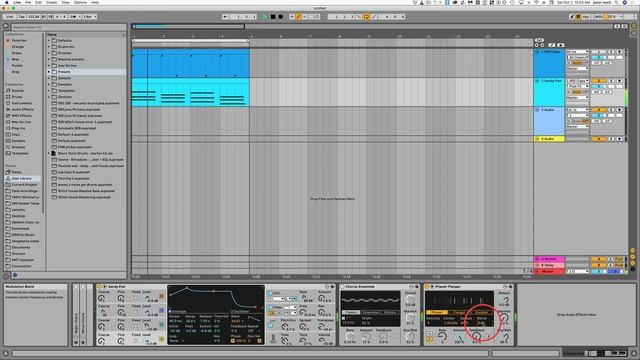
Task: Open the 1 Bar quantization dropdown
Action: tap(89, 17)
